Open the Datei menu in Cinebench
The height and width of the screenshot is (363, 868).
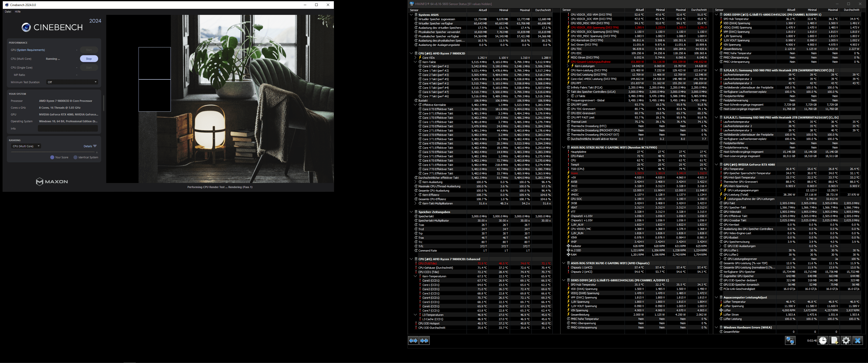tap(8, 12)
